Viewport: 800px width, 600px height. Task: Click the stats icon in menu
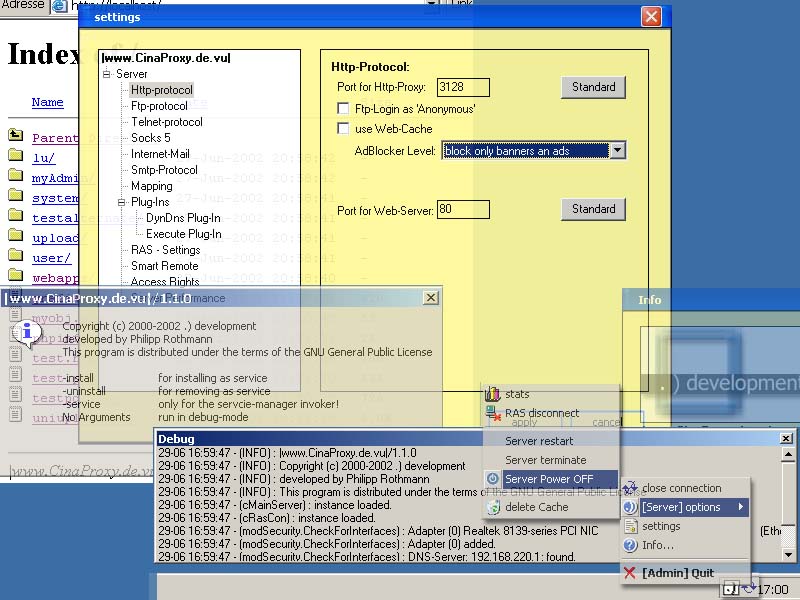492,394
